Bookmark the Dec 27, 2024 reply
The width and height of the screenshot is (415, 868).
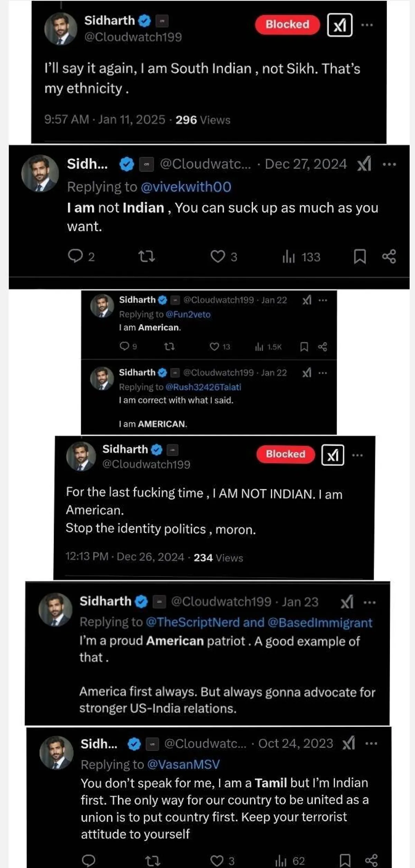360,257
